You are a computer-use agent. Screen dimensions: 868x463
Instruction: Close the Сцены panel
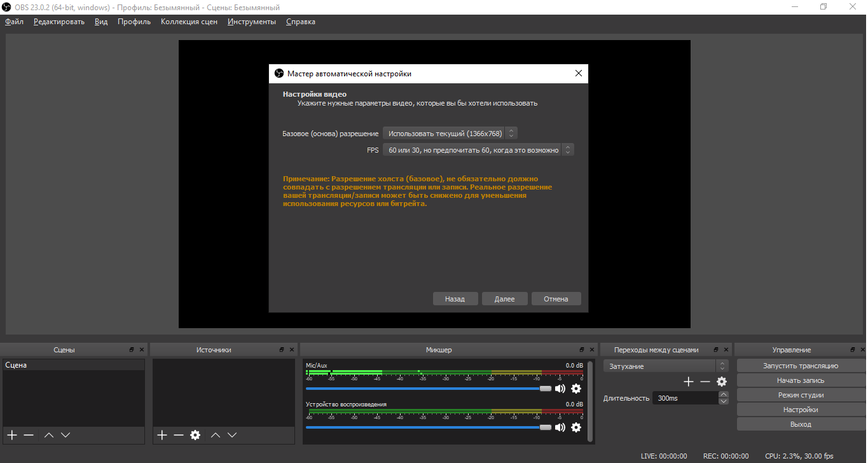[142, 350]
